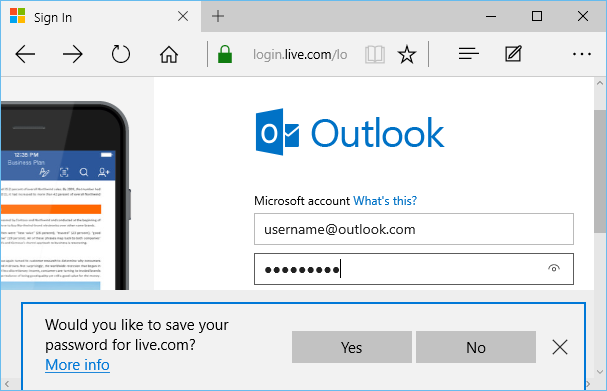Make a Web Note pencil icon
Image resolution: width=607 pixels, height=391 pixels.
point(513,54)
